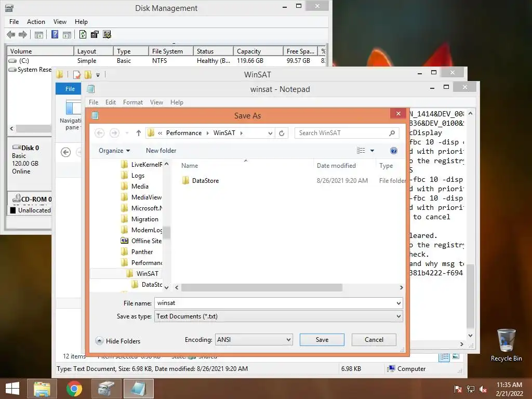
Task: Click Forward arrow in Disk Management toolbar
Action: pos(23,34)
